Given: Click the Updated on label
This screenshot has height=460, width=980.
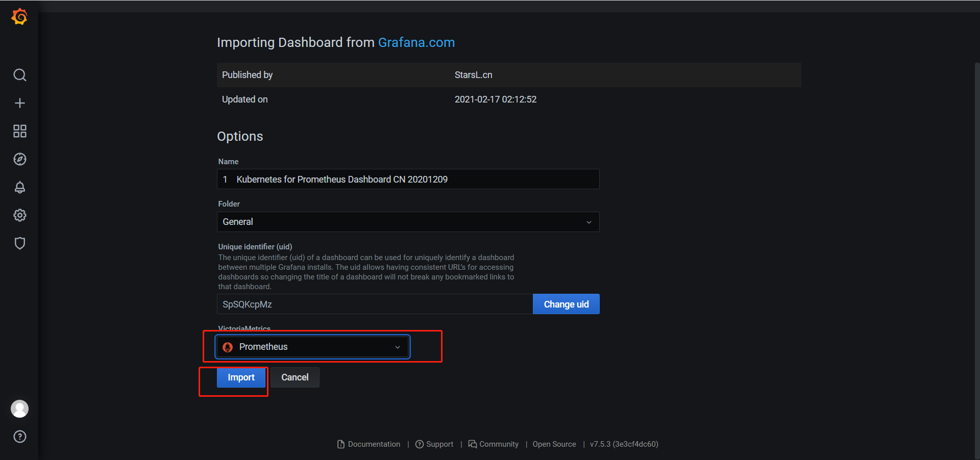Looking at the screenshot, I should (245, 99).
